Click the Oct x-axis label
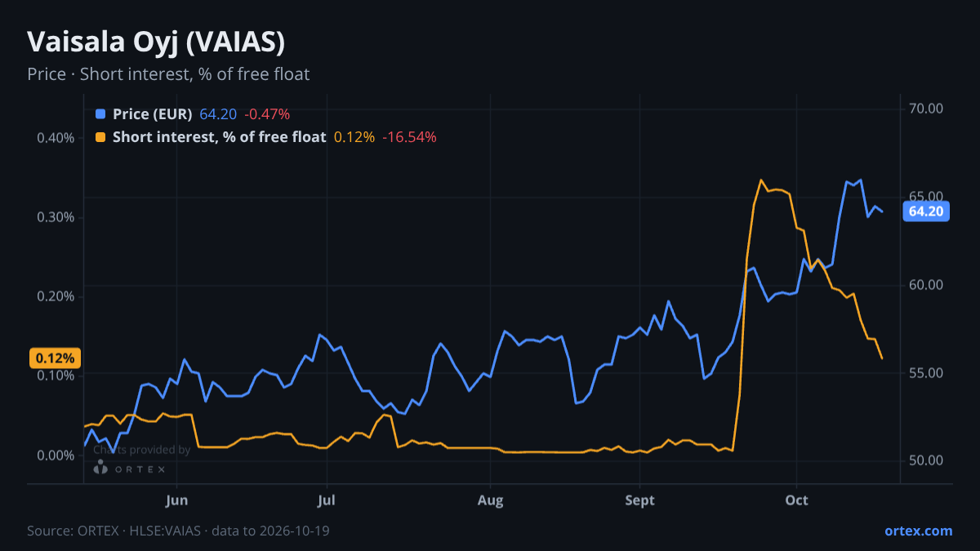This screenshot has height=551, width=980. 796,500
